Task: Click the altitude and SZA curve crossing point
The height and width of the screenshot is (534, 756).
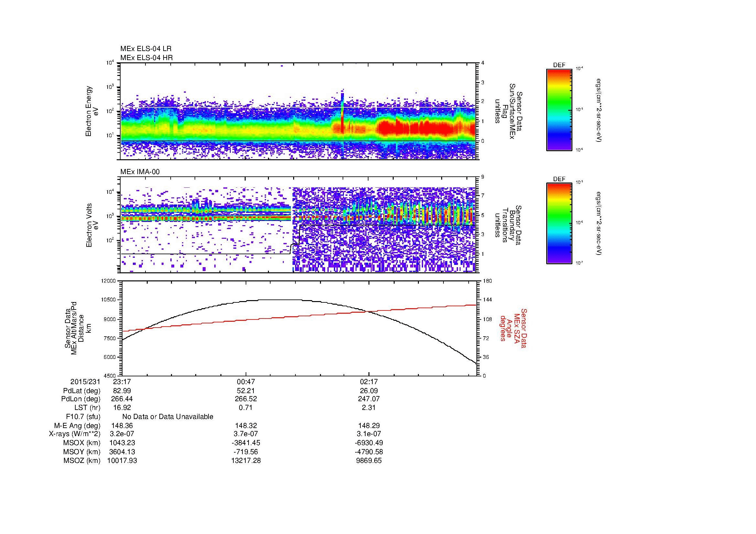Action: coord(367,311)
